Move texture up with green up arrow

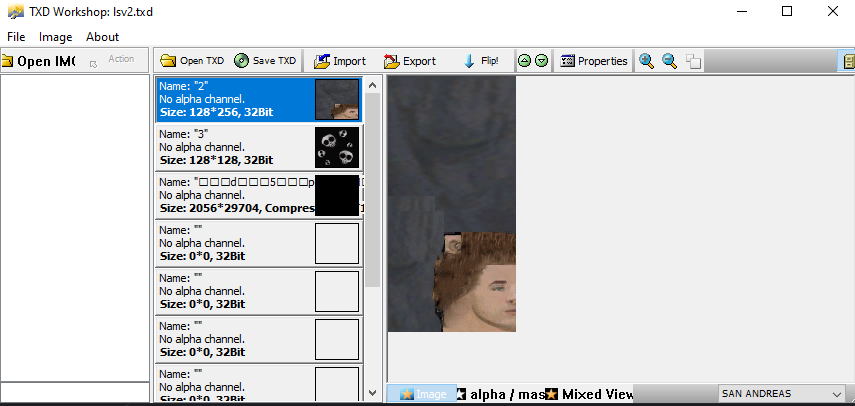coord(524,61)
